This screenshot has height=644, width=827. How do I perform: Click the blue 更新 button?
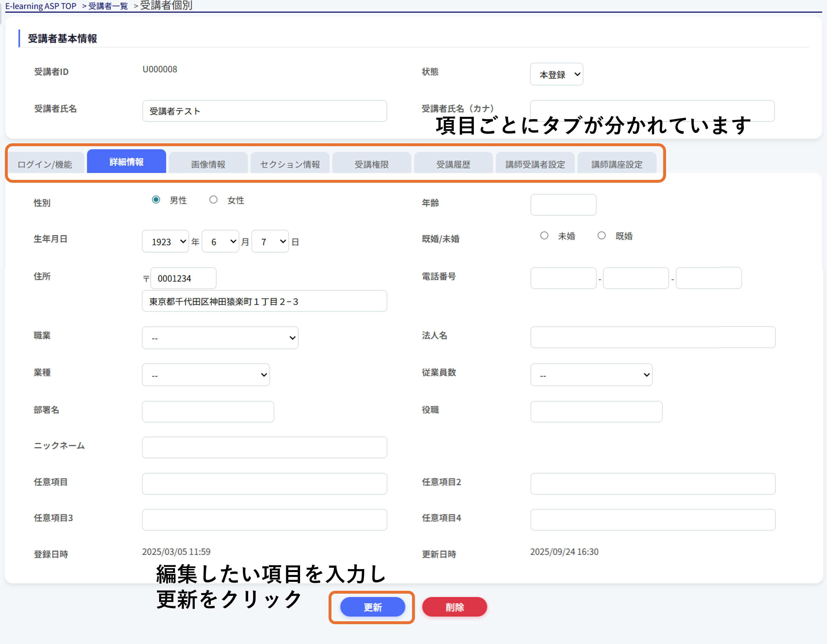373,607
